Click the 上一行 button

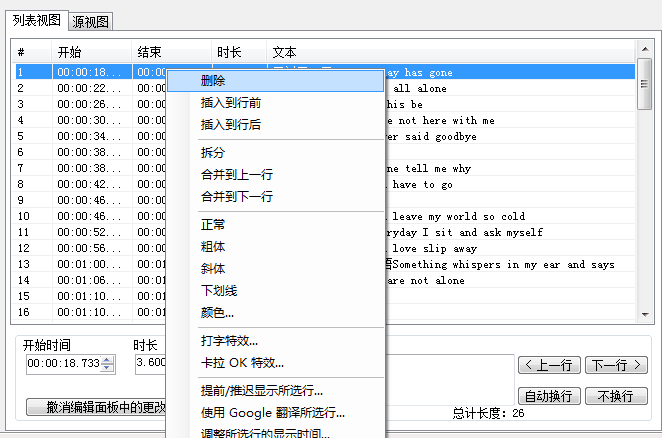pos(549,365)
